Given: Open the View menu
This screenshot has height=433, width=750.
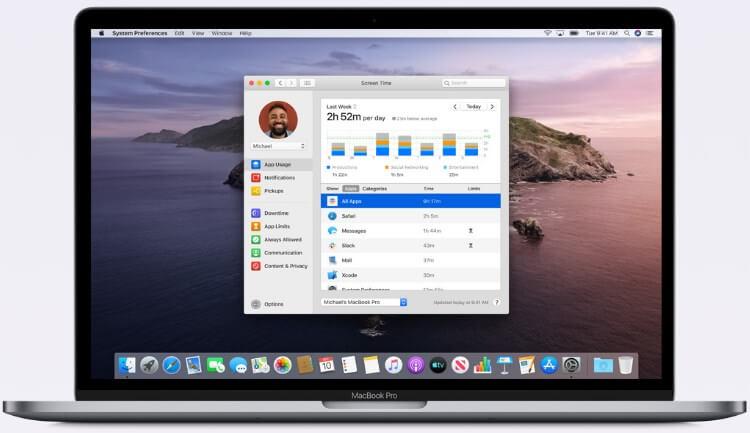Looking at the screenshot, I should (x=198, y=33).
